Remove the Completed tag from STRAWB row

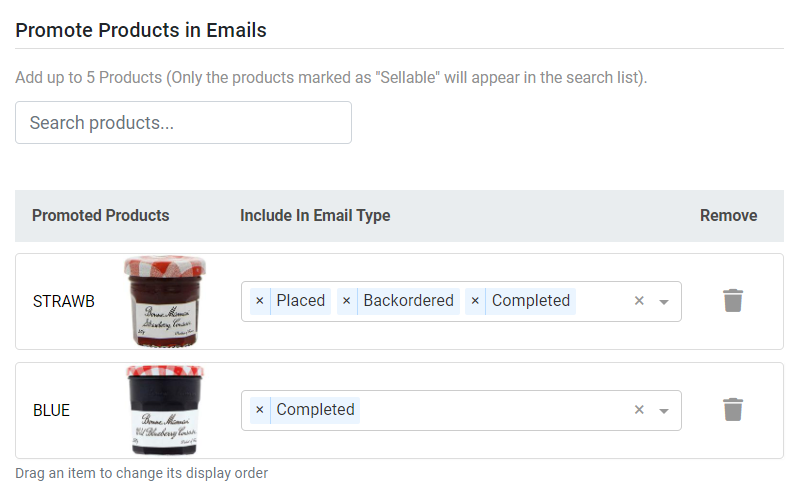point(475,301)
